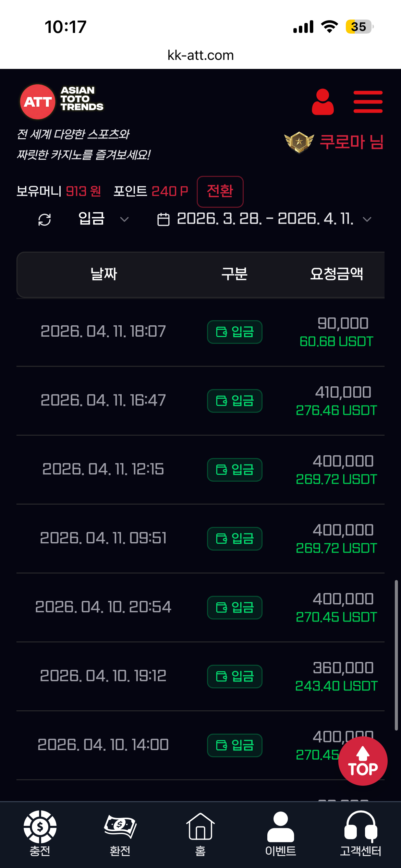The width and height of the screenshot is (401, 868).
Task: Convert points with the 전환 button
Action: pyautogui.click(x=220, y=191)
